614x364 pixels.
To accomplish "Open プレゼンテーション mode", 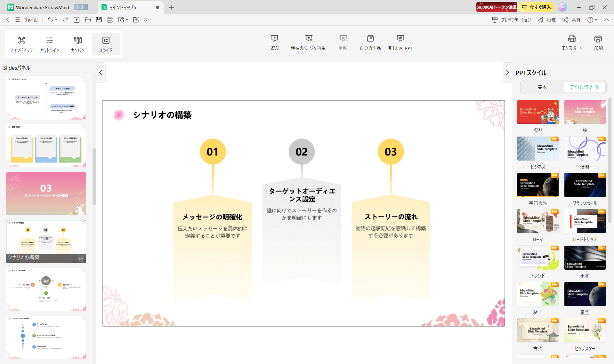I will click(511, 20).
